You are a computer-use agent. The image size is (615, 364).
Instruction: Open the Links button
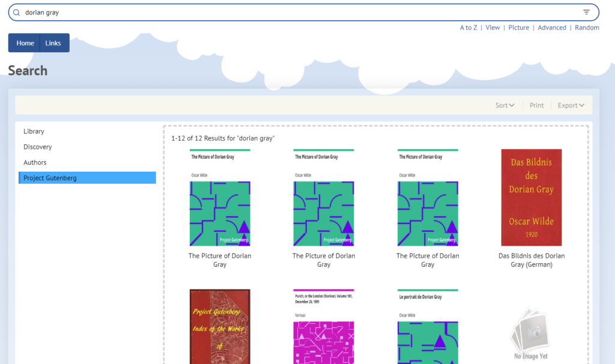[53, 43]
